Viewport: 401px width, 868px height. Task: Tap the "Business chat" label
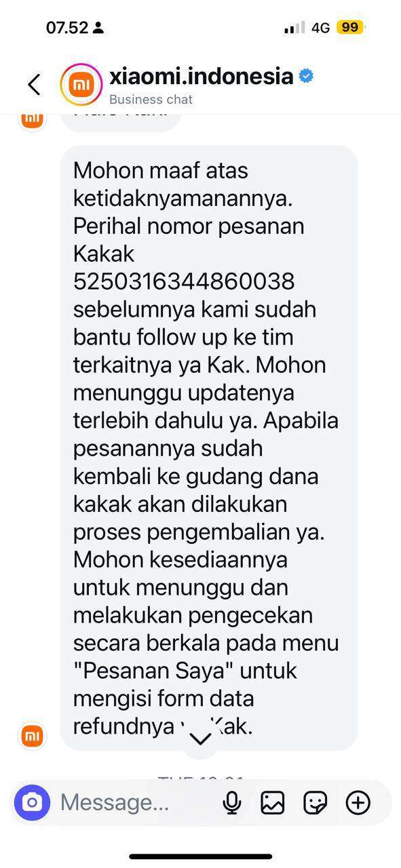[151, 99]
